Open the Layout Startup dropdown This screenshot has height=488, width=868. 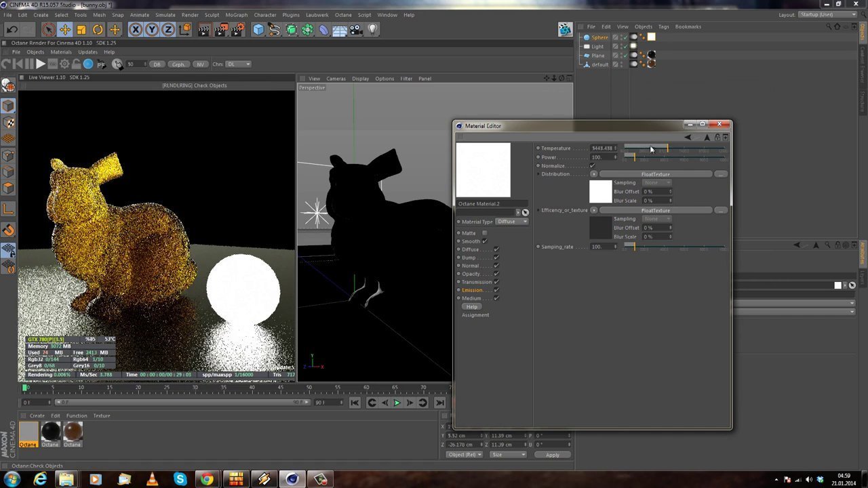pyautogui.click(x=828, y=15)
